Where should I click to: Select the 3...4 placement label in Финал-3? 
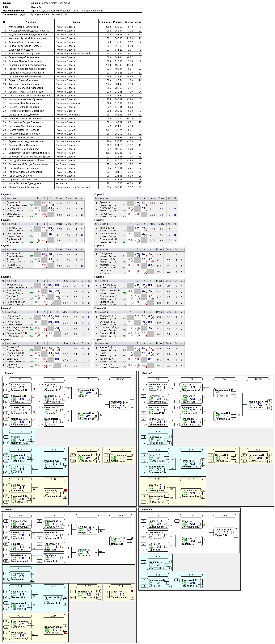[x=20, y=568]
